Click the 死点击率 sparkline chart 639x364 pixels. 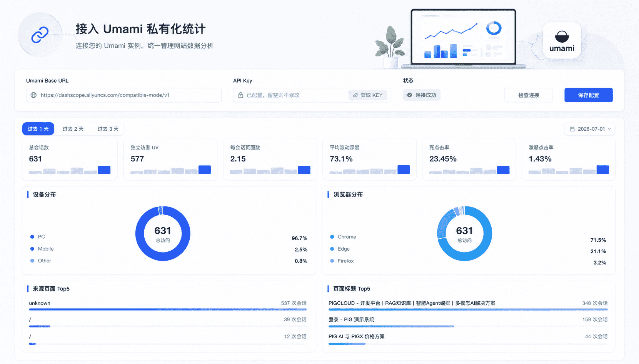point(469,170)
